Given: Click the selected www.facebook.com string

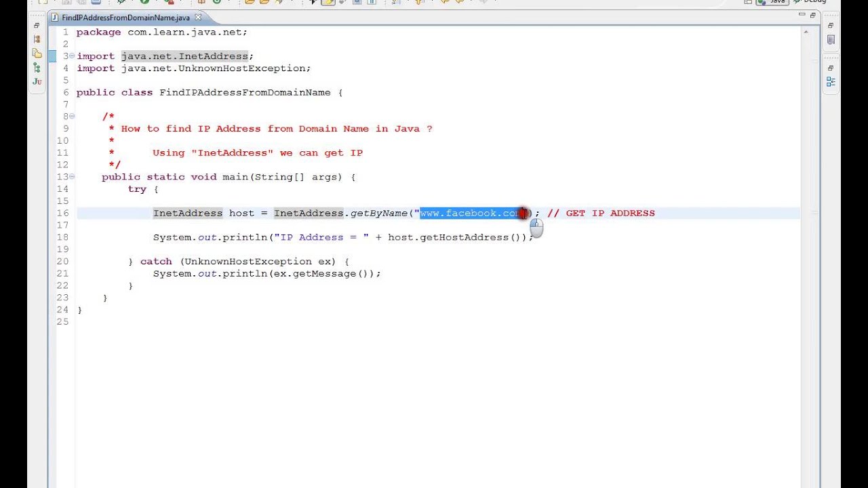Looking at the screenshot, I should (473, 213).
